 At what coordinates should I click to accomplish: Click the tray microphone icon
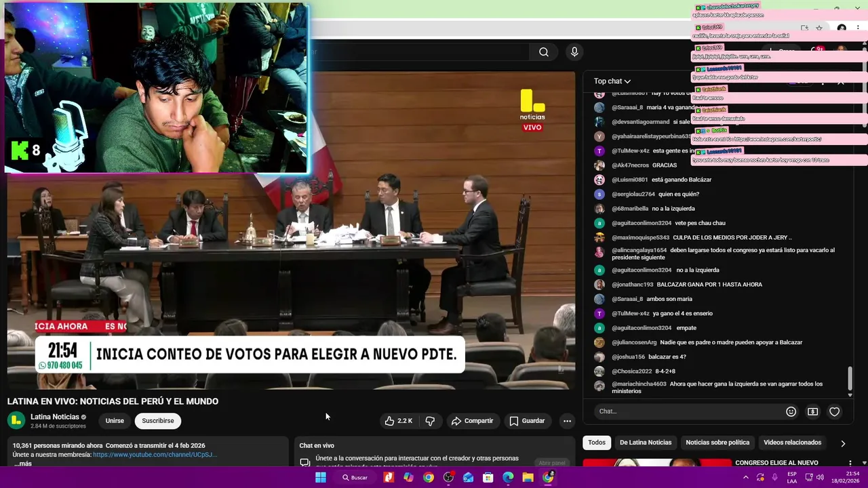point(775,477)
